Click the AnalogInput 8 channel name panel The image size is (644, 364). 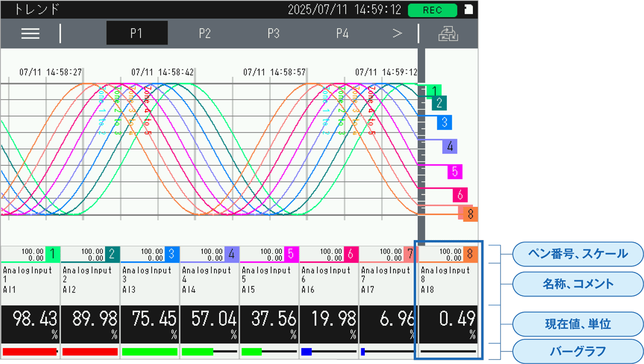coord(445,280)
